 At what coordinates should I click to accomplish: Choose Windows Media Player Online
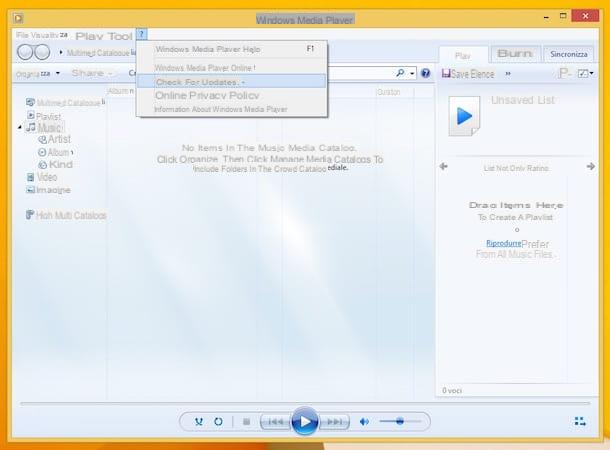pyautogui.click(x=231, y=68)
